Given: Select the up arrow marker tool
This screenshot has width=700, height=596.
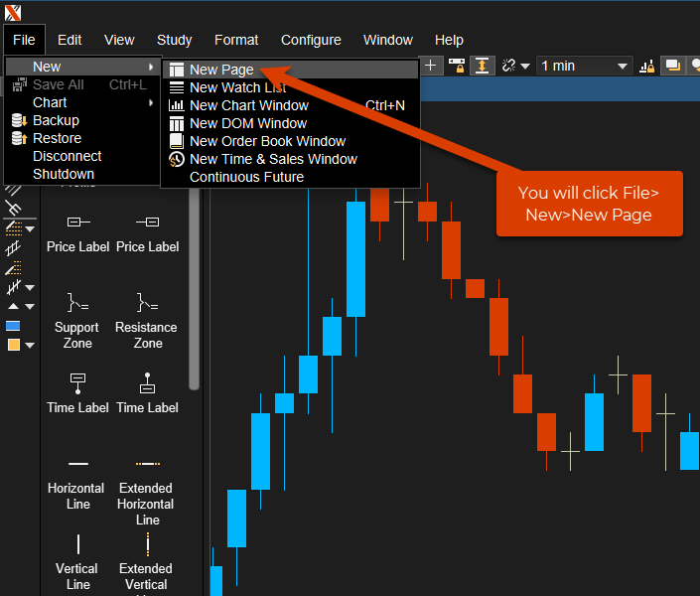Looking at the screenshot, I should pyautogui.click(x=13, y=307).
